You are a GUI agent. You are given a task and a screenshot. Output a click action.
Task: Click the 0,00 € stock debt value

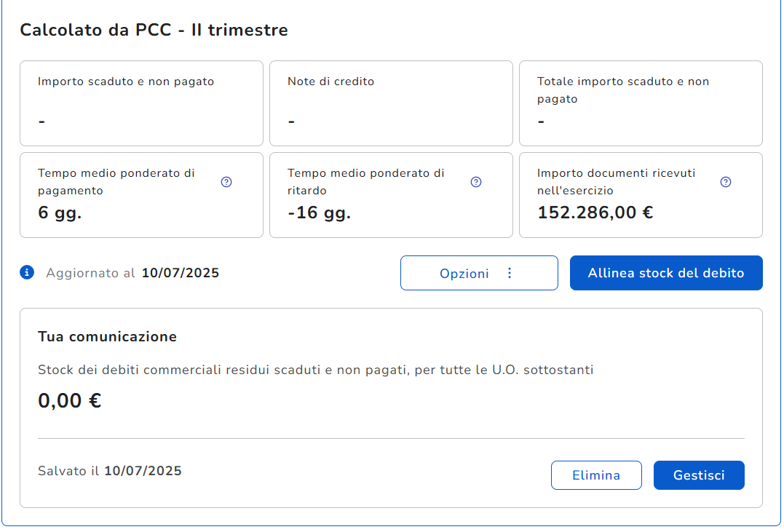pyautogui.click(x=70, y=400)
